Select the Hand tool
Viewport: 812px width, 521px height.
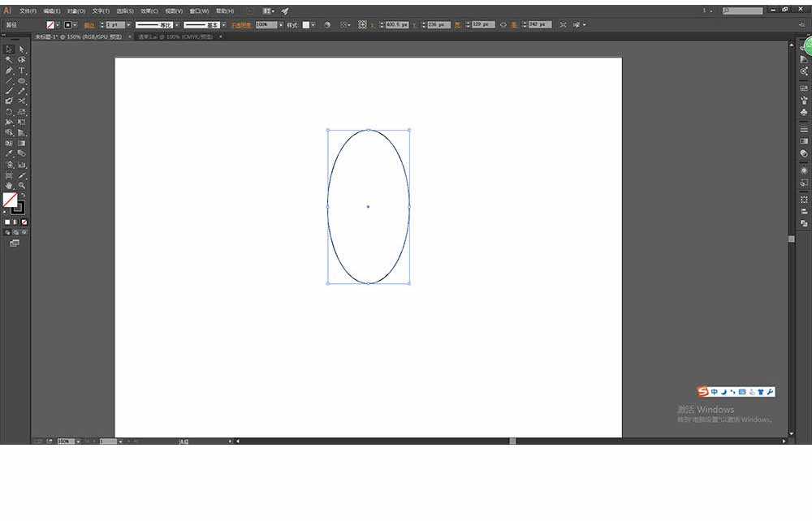coord(9,185)
